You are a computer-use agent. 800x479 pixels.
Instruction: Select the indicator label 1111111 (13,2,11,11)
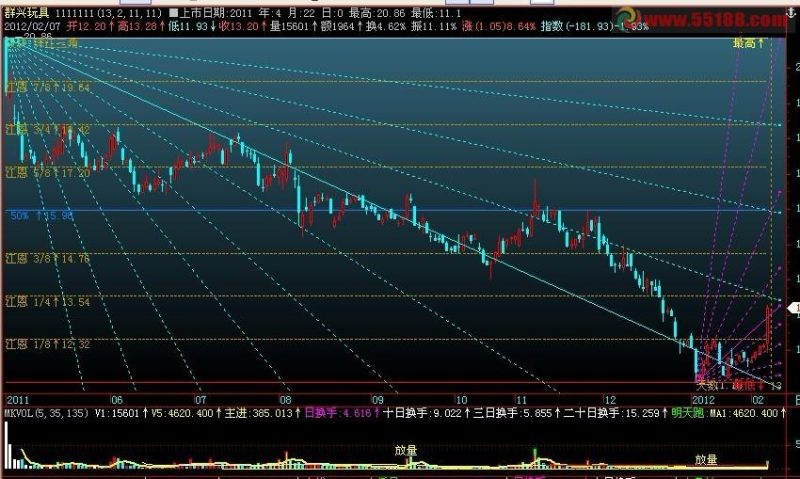pos(109,13)
